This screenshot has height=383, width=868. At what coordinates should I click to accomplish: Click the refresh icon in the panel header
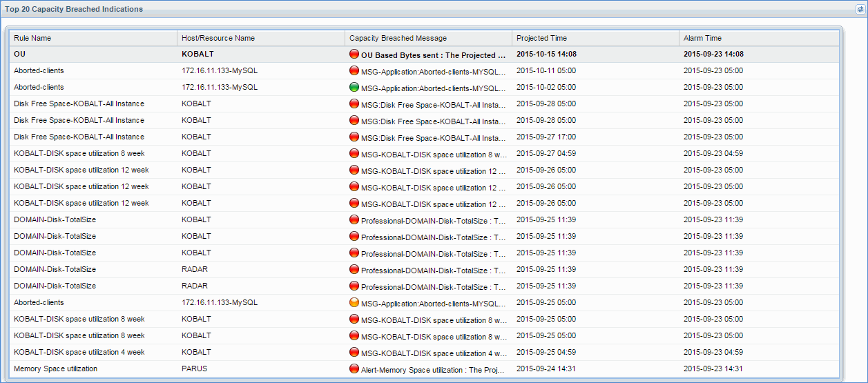point(860,10)
